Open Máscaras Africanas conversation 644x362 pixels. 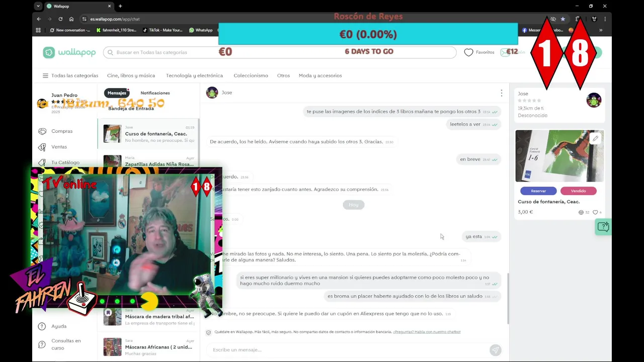point(148,347)
